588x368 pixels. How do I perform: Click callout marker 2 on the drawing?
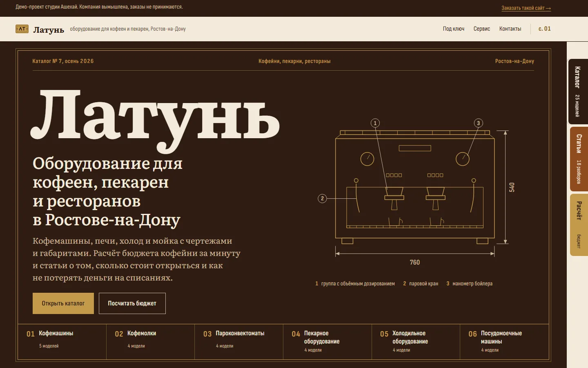point(322,198)
